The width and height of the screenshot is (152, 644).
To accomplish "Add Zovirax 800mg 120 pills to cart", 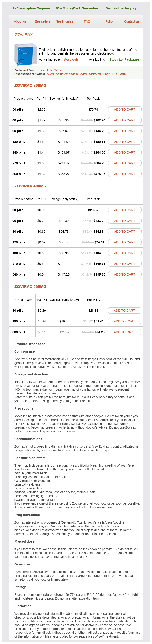I will point(125,142).
